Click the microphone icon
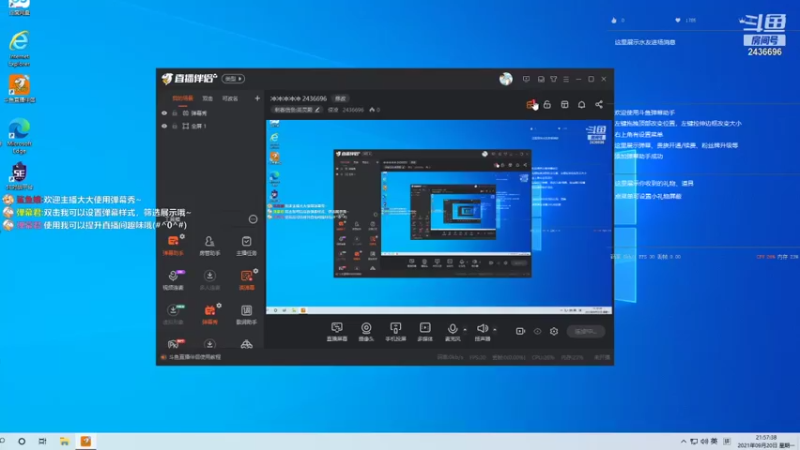This screenshot has height=450, width=800. [x=452, y=329]
